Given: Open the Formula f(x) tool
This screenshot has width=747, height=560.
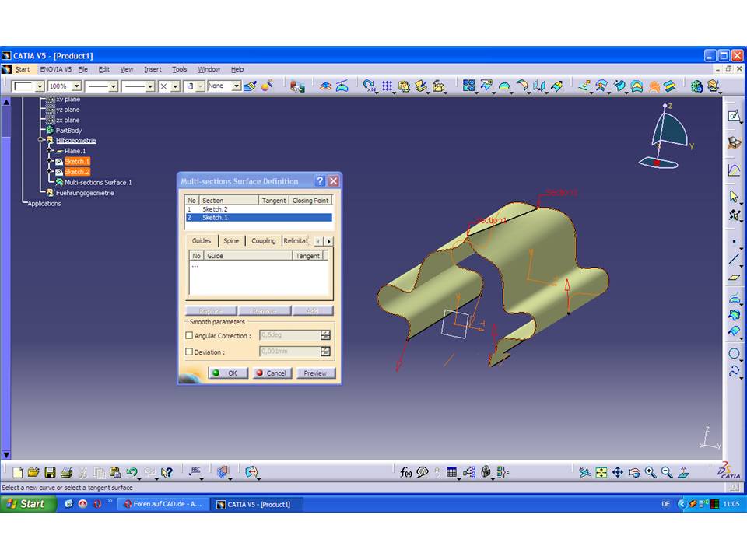Looking at the screenshot, I should tap(405, 472).
